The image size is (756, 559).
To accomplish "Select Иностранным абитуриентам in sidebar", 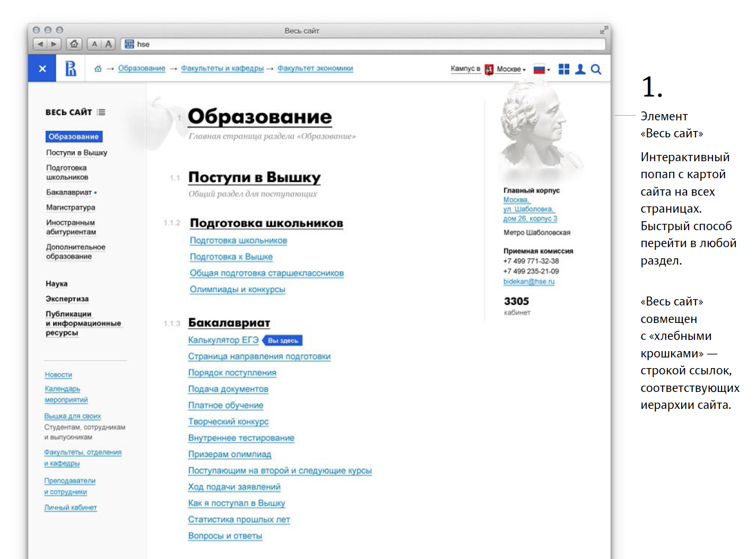I will pyautogui.click(x=71, y=227).
